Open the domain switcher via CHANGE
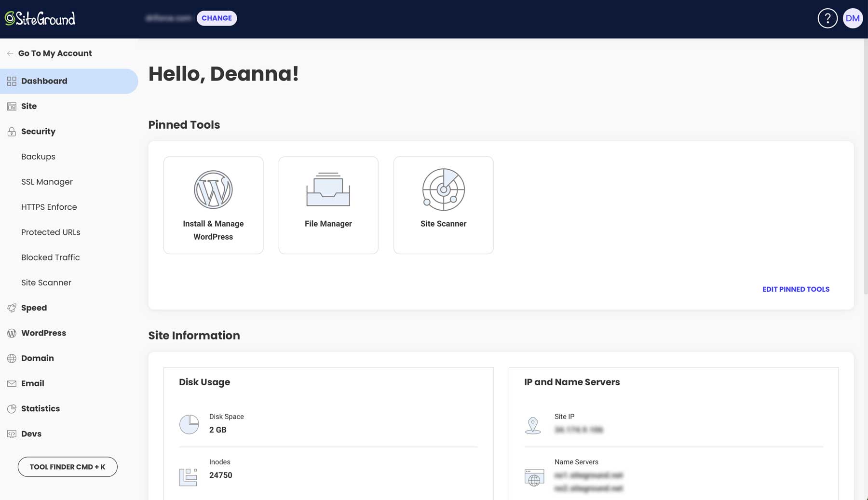 [x=217, y=18]
